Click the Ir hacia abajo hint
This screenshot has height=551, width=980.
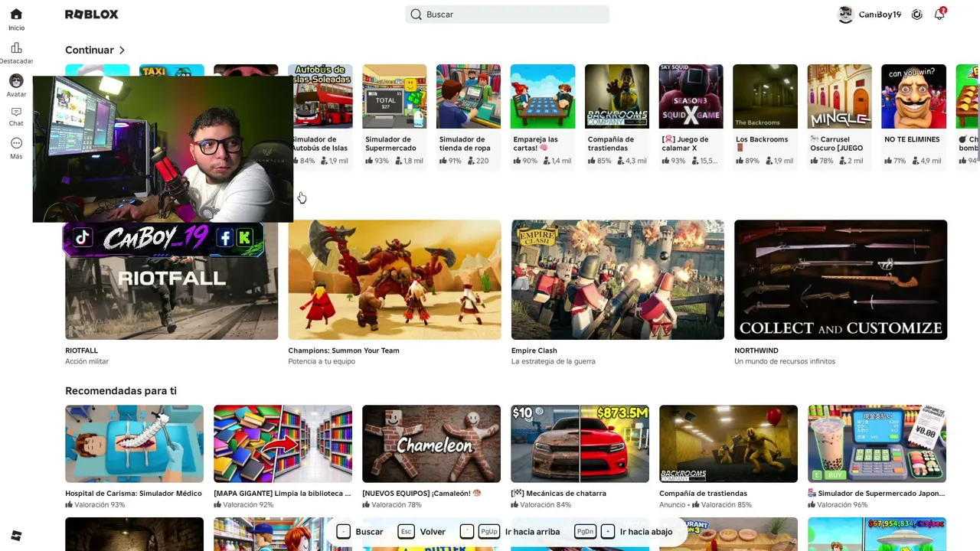624,532
